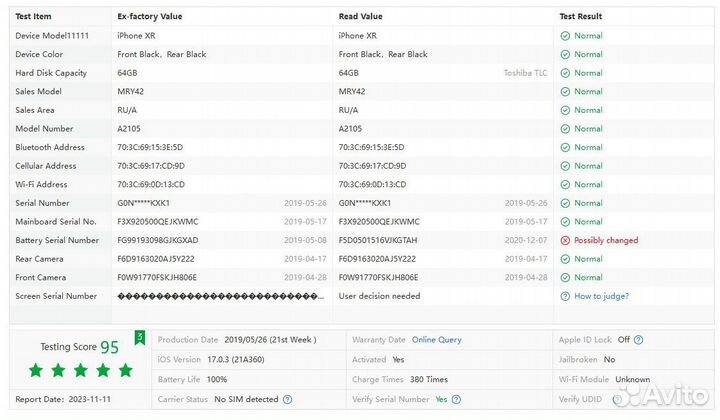Click the Charge Times 380 Times value
Viewport: 720px width, 420px height.
coord(429,380)
